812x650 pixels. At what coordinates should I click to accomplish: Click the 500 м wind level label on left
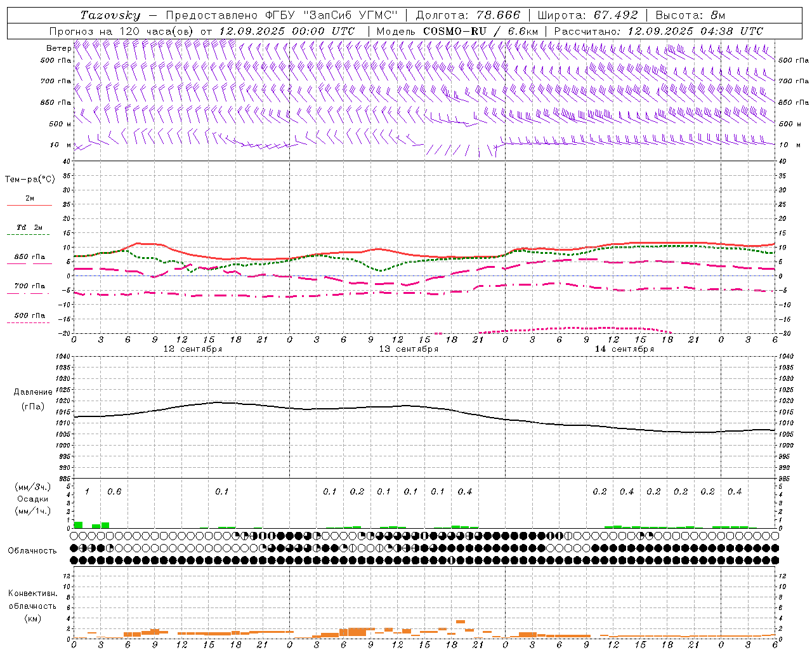tap(60, 124)
